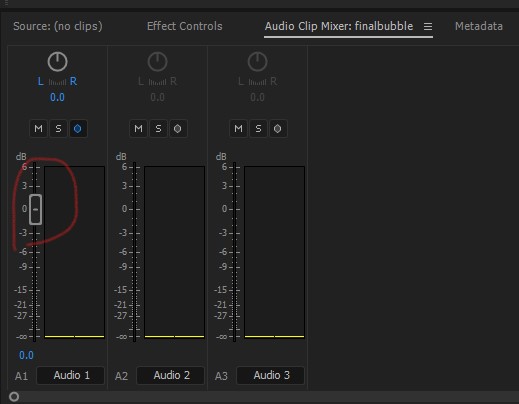Click the Audio 1 pan value 0.0
The width and height of the screenshot is (519, 404).
57,97
